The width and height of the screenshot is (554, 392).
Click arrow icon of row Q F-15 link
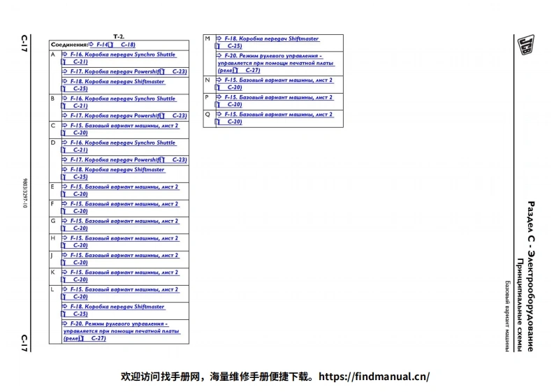(218, 114)
